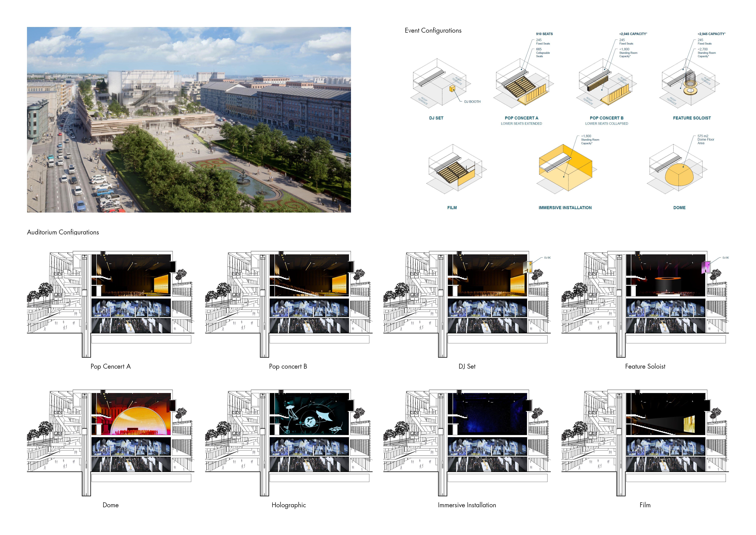Click the <2,945 CAPACITY label
Screen dimensions: 756x535
(x=711, y=34)
